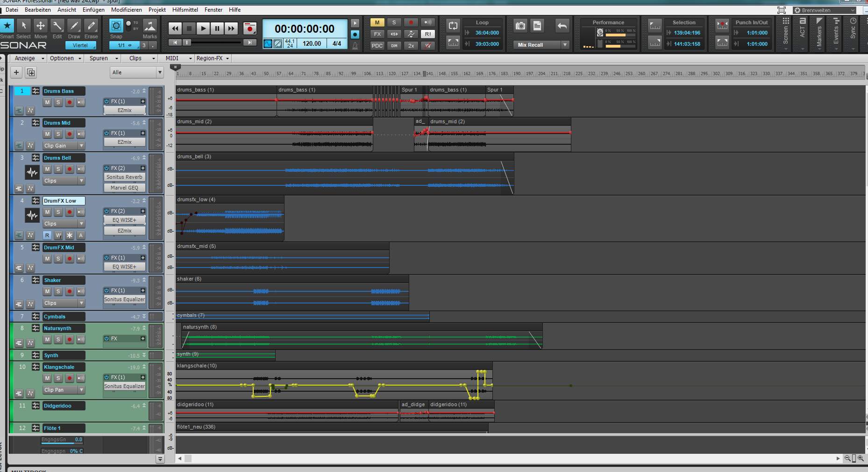Open the Markers module
The image size is (868, 472).
(819, 34)
